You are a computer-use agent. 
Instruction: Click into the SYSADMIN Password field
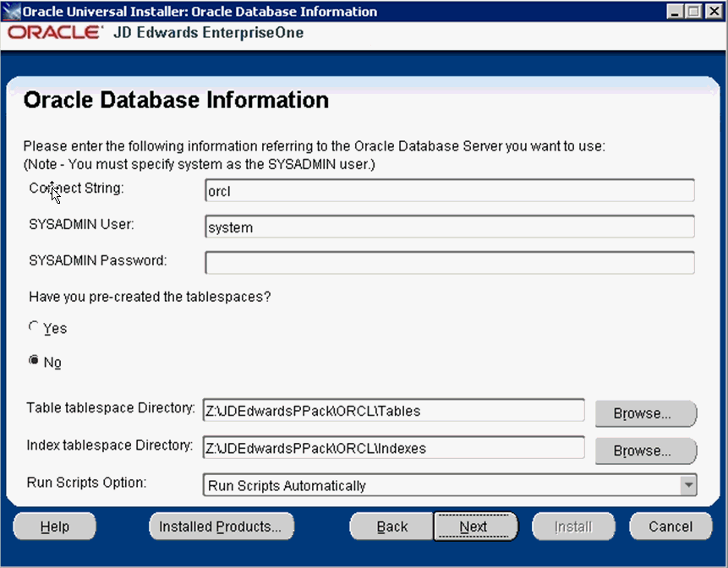point(449,263)
